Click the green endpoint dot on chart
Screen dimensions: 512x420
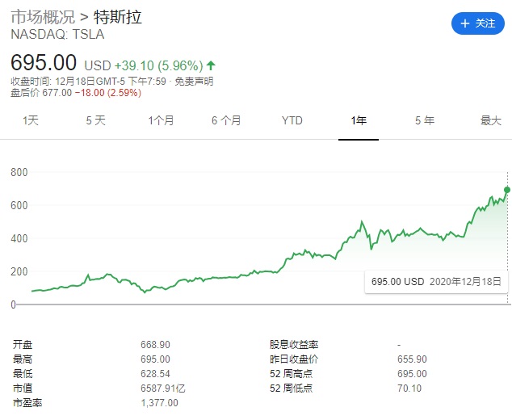[507, 190]
